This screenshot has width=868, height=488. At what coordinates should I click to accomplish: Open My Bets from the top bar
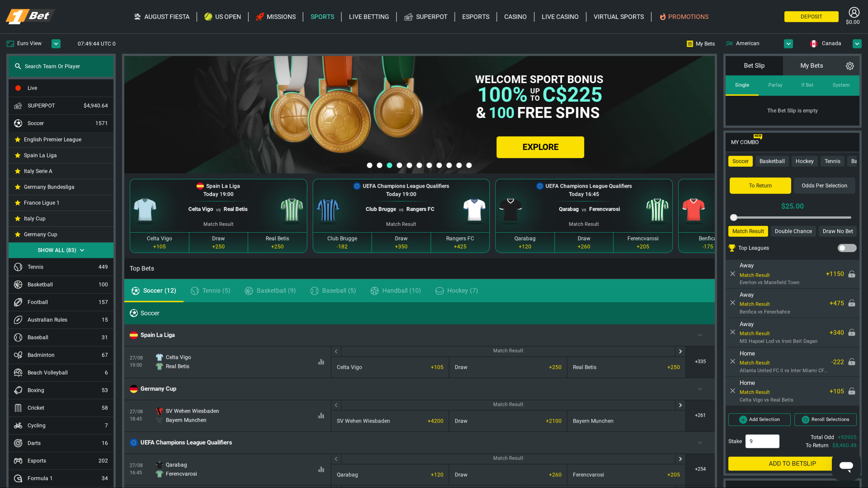700,43
